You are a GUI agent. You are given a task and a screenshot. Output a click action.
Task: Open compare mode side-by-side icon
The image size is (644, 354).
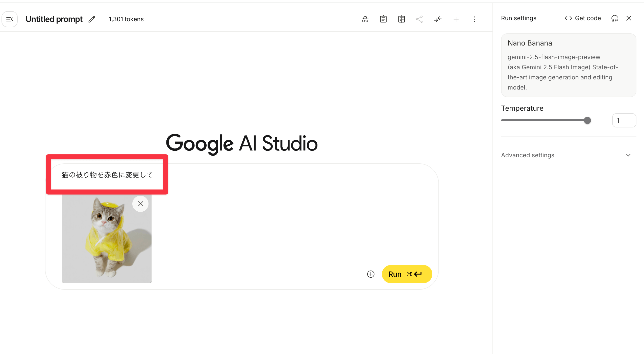point(401,19)
